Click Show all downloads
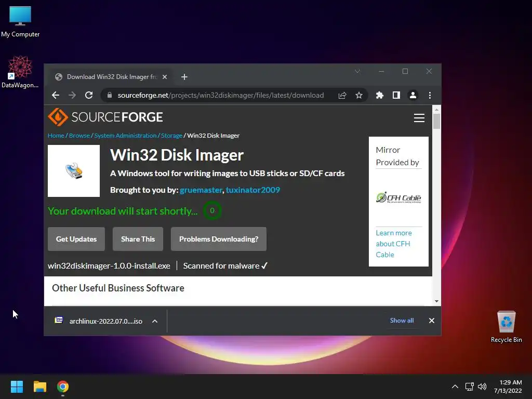 [x=402, y=321]
